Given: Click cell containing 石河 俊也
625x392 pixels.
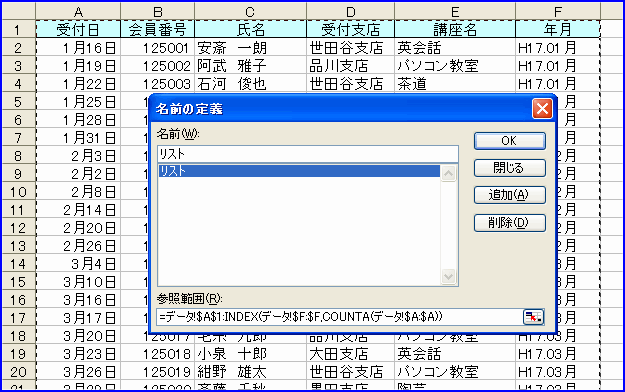Looking at the screenshot, I should (250, 84).
